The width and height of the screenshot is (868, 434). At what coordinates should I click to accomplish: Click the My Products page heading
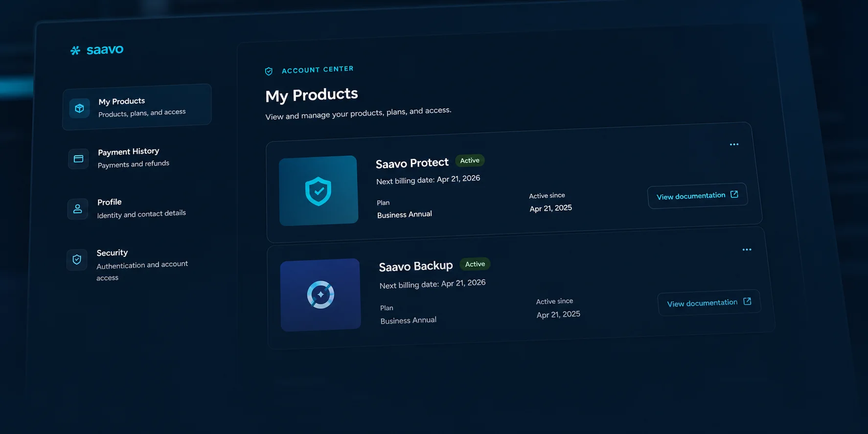tap(312, 94)
